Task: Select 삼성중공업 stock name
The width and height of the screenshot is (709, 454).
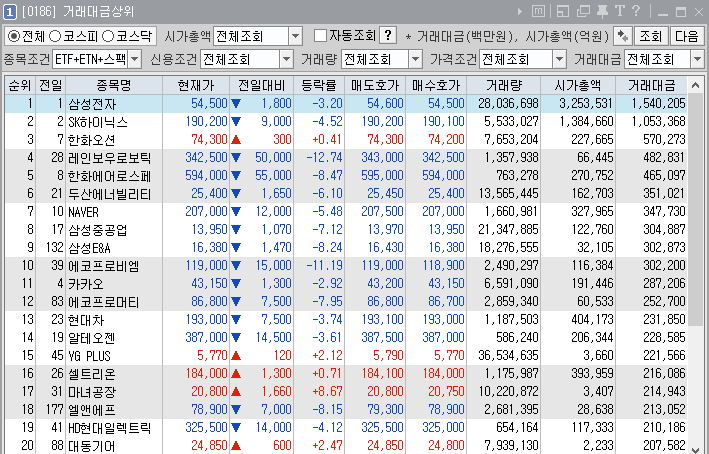Action: tap(98, 230)
